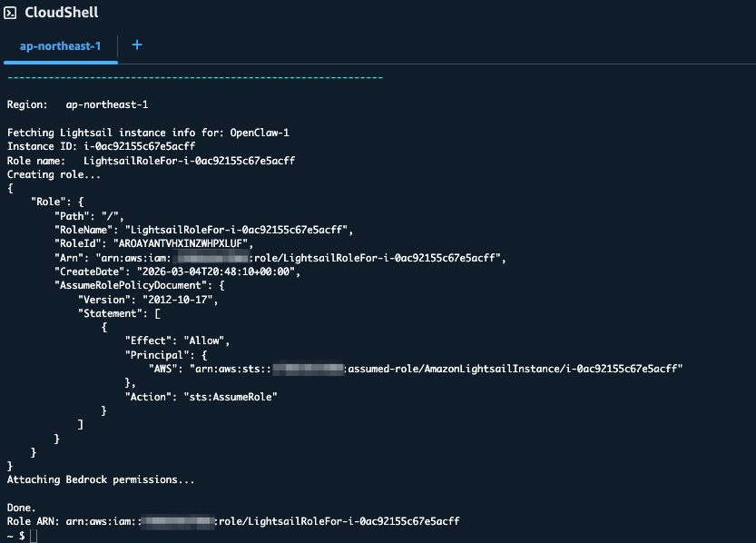Image resolution: width=756 pixels, height=543 pixels.
Task: Click the final Role ARN output line
Action: [233, 521]
